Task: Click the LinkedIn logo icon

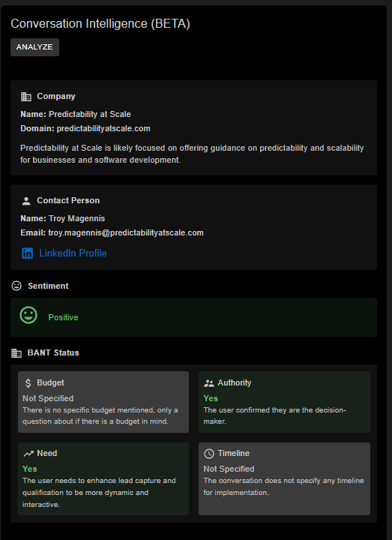Action: (27, 253)
